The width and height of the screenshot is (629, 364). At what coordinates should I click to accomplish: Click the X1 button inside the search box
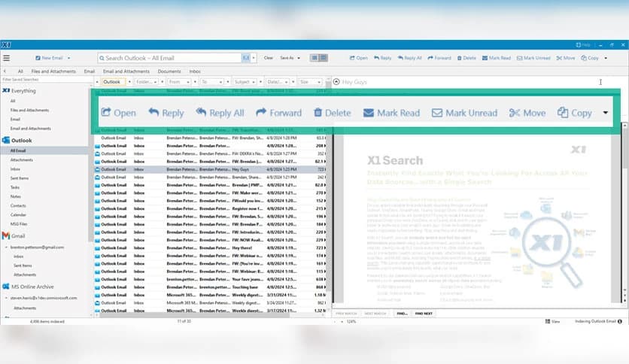coord(246,58)
